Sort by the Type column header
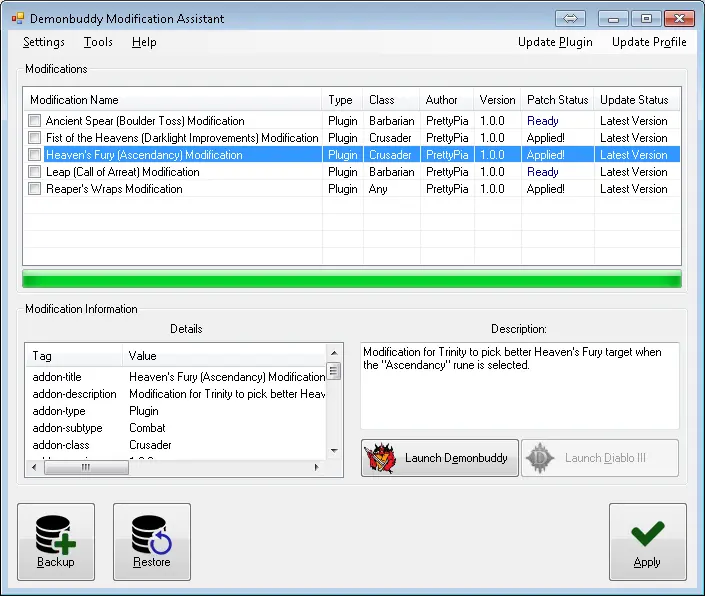The image size is (705, 596). (x=343, y=99)
